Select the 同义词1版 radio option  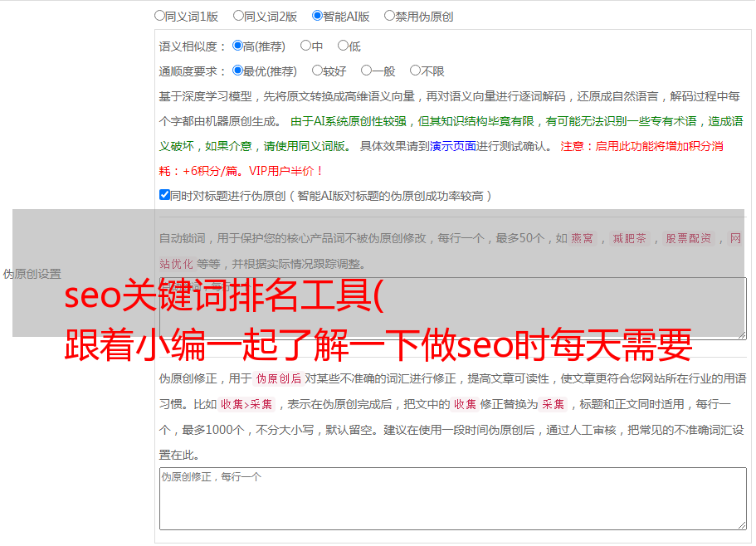[159, 15]
